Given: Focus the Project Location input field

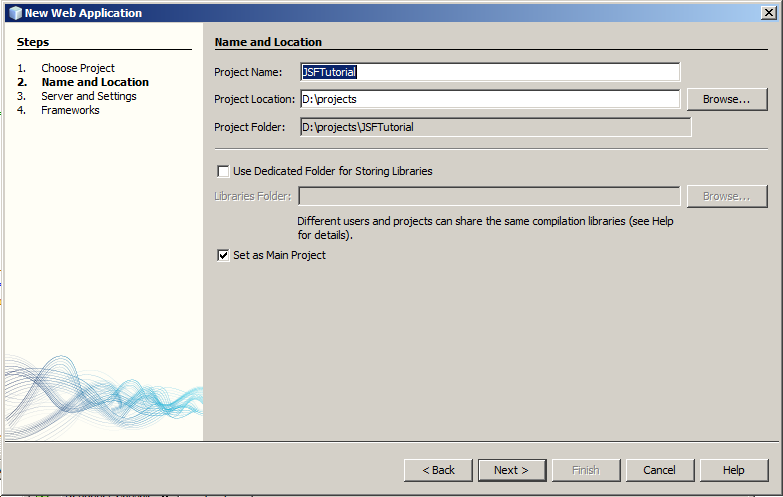Looking at the screenshot, I should (x=490, y=99).
